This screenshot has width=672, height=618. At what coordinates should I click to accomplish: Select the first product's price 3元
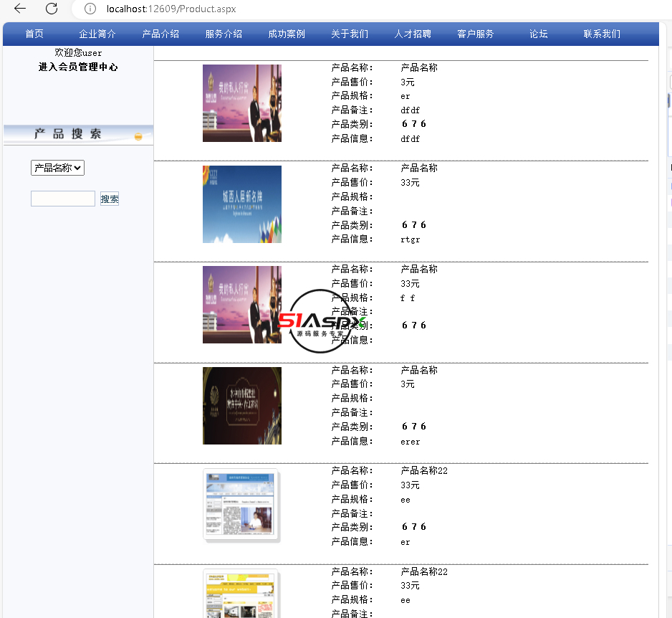[408, 82]
